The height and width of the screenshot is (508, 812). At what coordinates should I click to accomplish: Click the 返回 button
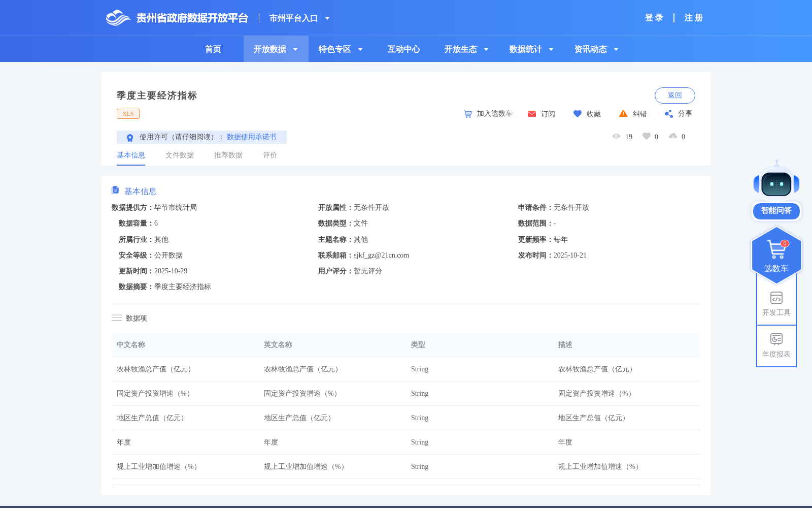[x=675, y=96]
